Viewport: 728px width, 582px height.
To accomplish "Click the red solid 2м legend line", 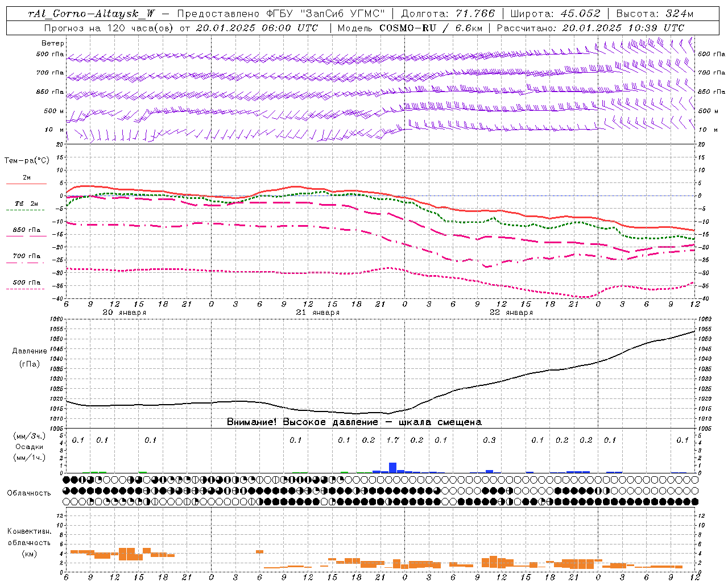I will 26,184.
